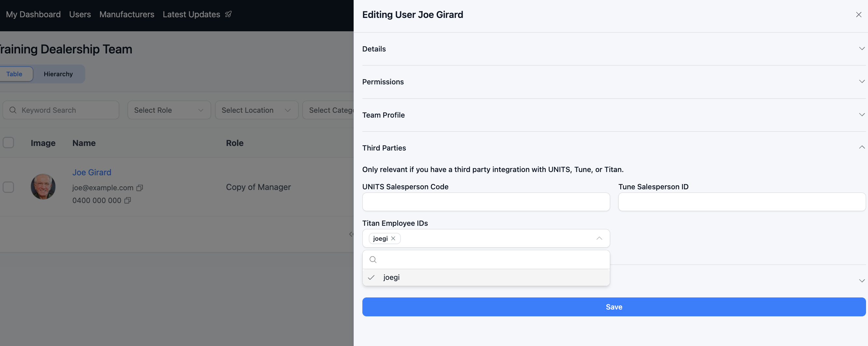The image size is (868, 346).
Task: Click the 0400 000 000 phone text
Action: pyautogui.click(x=97, y=201)
